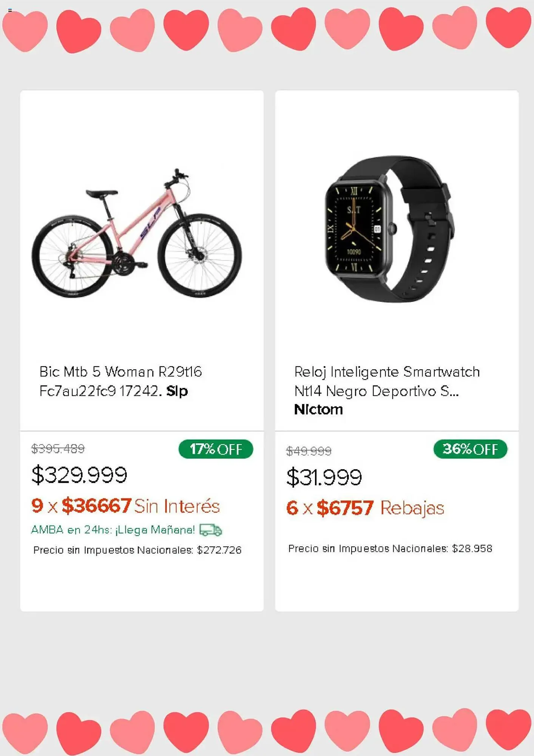Open Reloj Inteligente Smartwatch title
Screen dimensions: 534x756
[387, 381]
